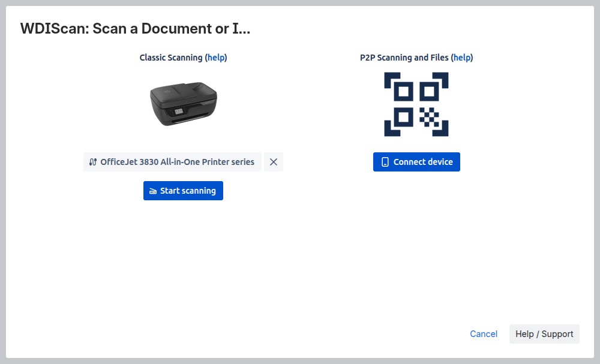Screen dimensions: 600x364
Task: Click the Start scanning button
Action: pos(183,191)
